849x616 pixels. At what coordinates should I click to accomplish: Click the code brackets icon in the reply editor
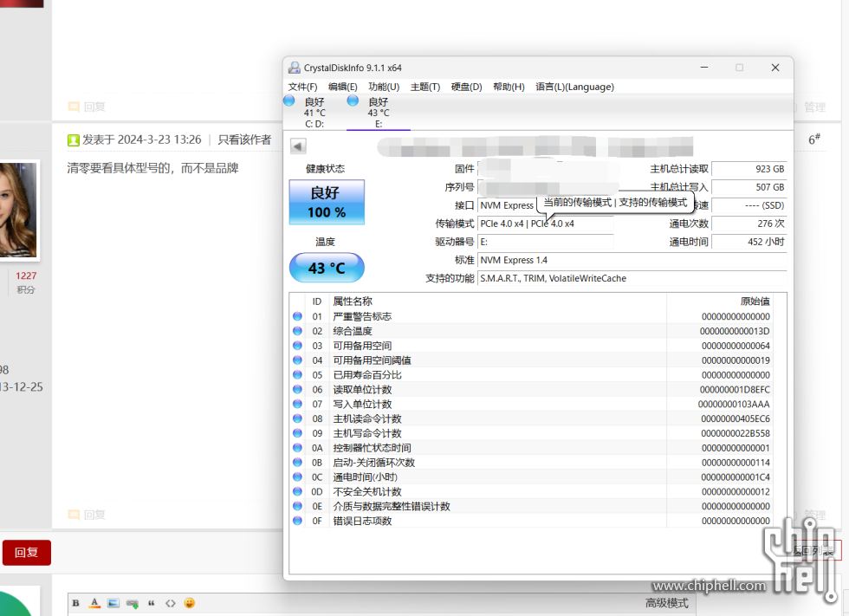click(x=171, y=603)
